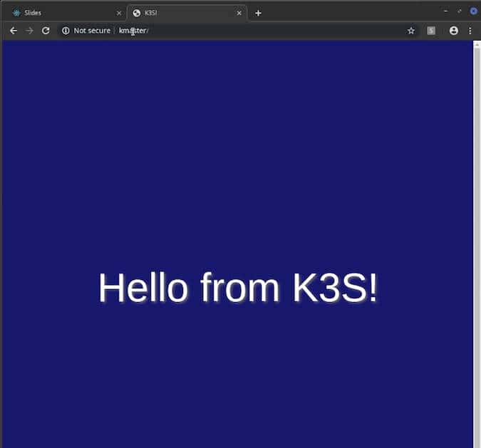Close the Slides tab
Screen dimensions: 481x448
[x=119, y=14]
